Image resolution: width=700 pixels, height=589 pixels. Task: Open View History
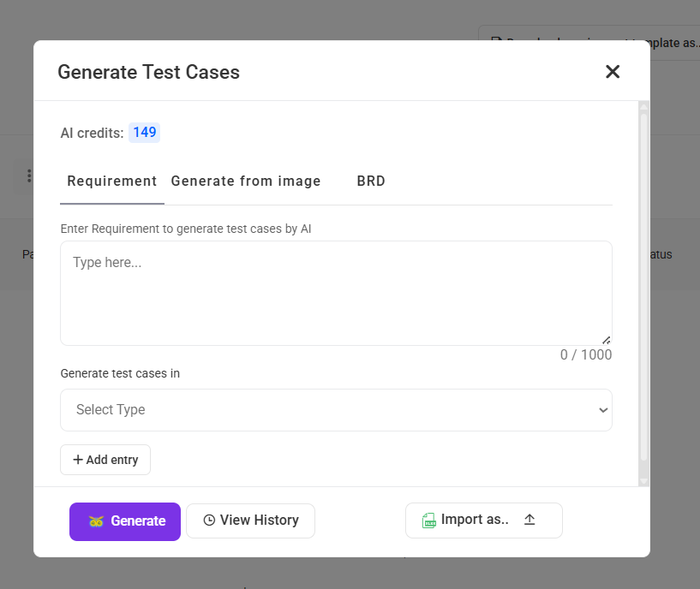pos(250,521)
